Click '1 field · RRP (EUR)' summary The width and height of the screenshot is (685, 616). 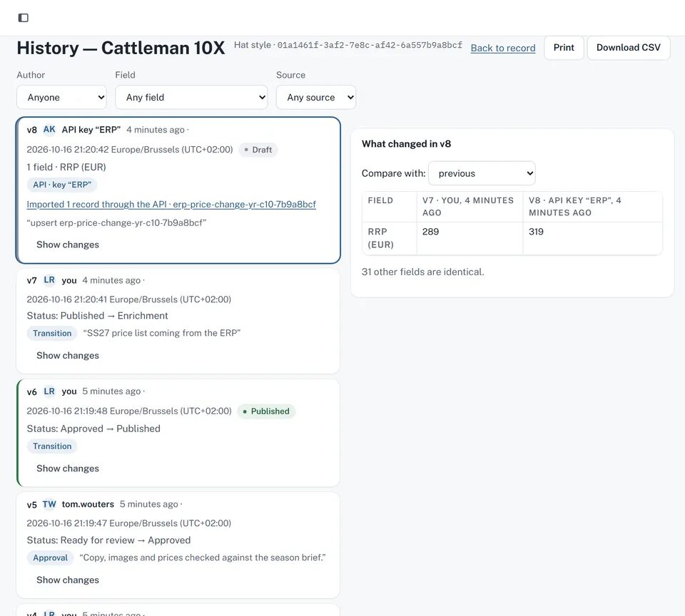coord(66,168)
